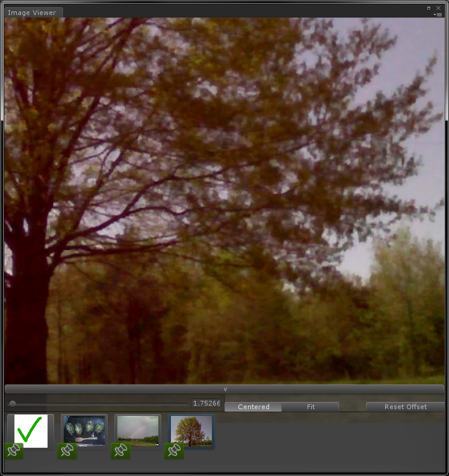Select the rainbow landscape thumbnail
Viewport: 449px width, 476px height.
click(138, 430)
